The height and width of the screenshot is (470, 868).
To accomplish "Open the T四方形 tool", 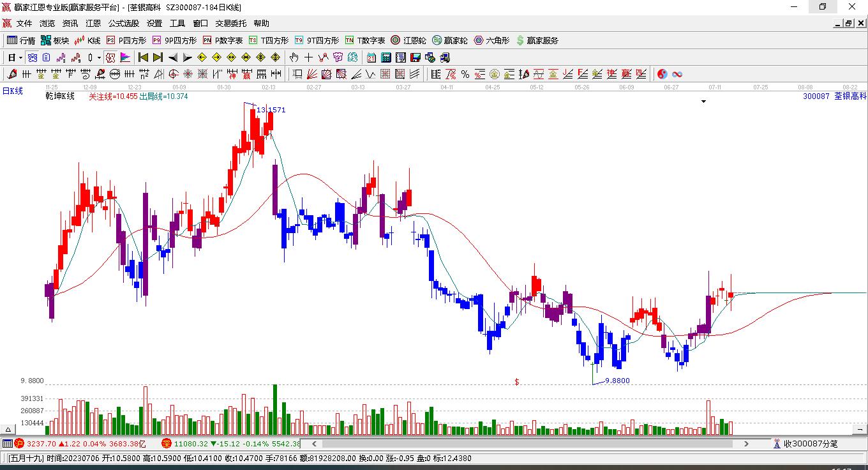I will click(268, 40).
